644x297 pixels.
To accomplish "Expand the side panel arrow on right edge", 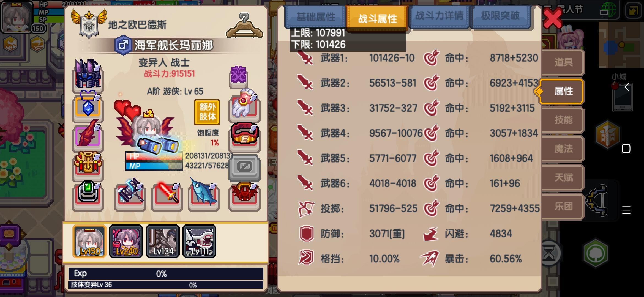I will [x=627, y=87].
